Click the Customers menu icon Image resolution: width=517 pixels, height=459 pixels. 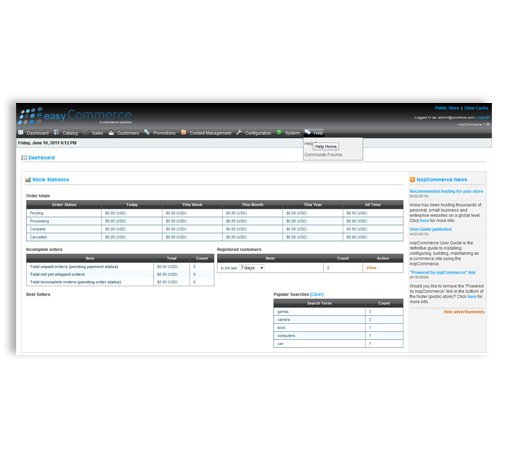[x=111, y=133]
